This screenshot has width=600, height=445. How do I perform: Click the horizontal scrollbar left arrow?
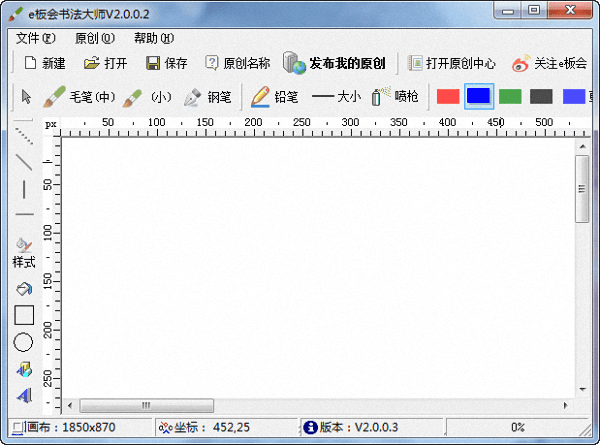point(70,406)
